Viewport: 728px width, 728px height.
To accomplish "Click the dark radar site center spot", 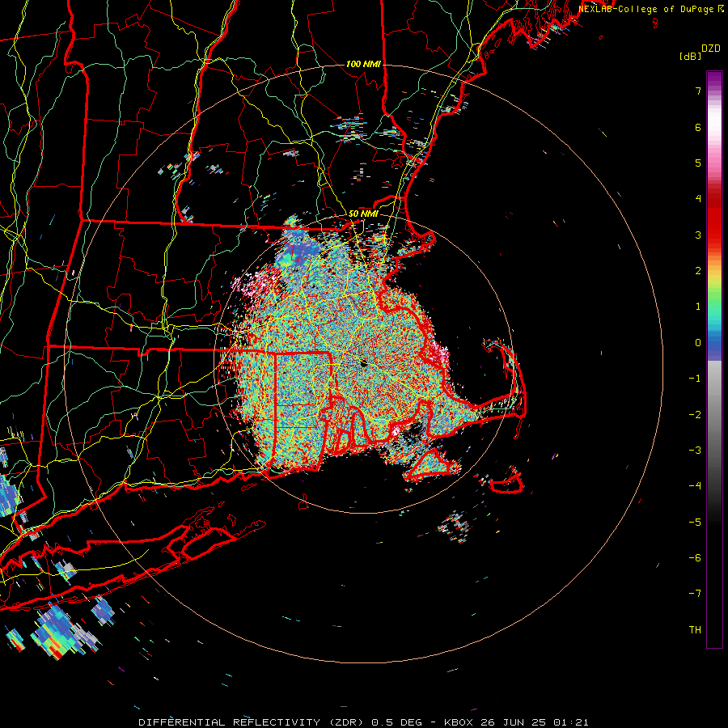I will click(363, 363).
